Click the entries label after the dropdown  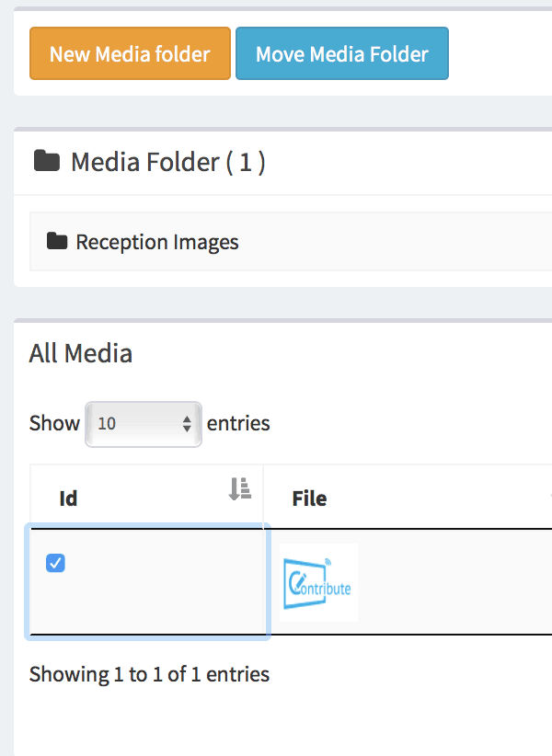(238, 423)
